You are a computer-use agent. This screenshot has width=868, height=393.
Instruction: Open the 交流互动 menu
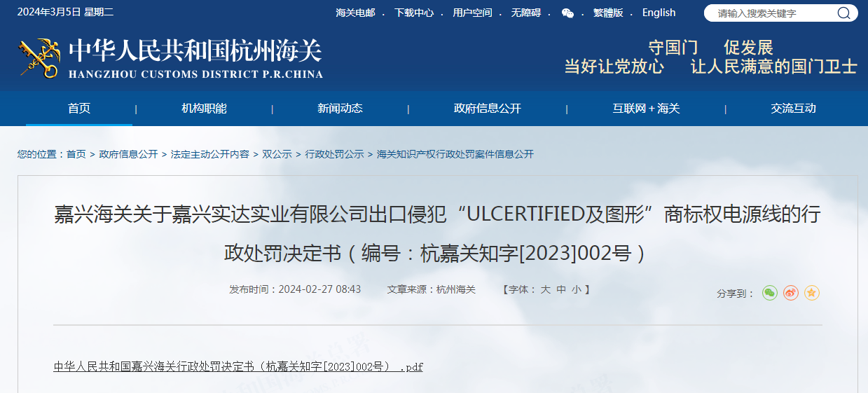(x=793, y=109)
